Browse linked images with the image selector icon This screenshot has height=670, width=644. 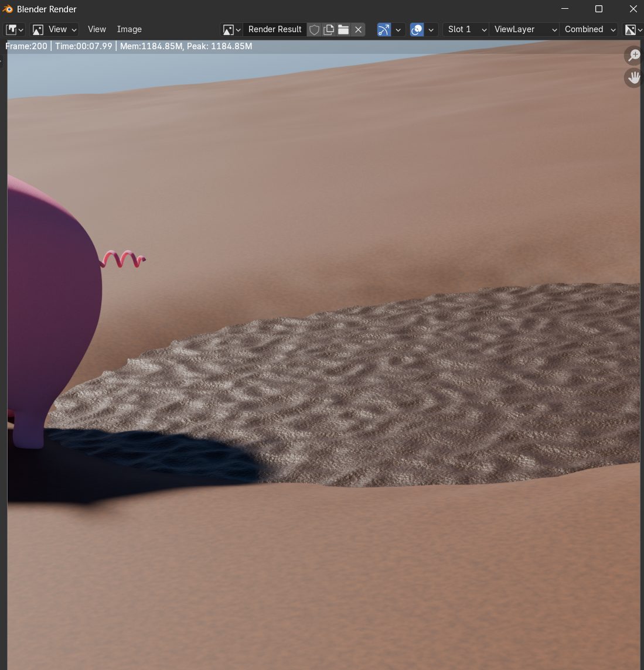coord(231,29)
